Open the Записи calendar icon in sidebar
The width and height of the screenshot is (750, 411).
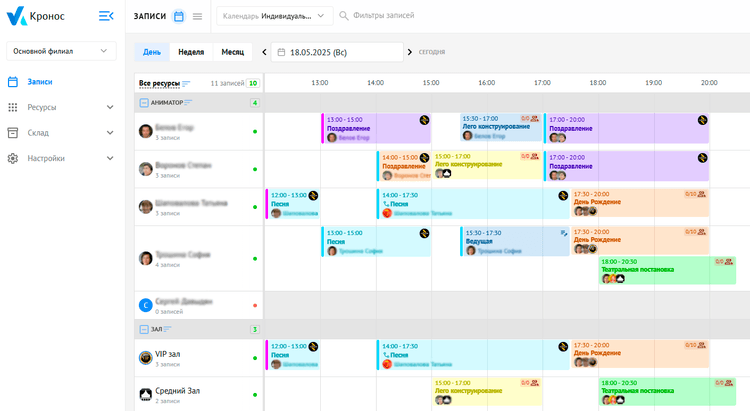[x=13, y=82]
